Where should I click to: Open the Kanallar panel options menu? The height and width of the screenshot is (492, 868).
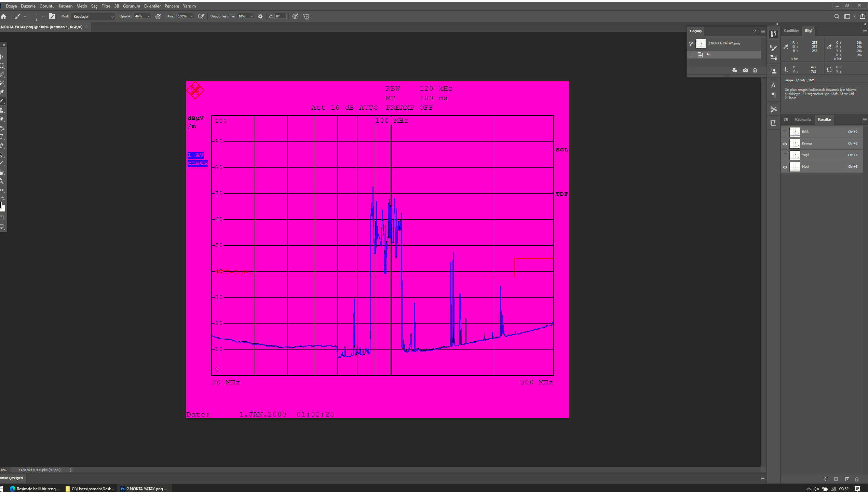865,120
